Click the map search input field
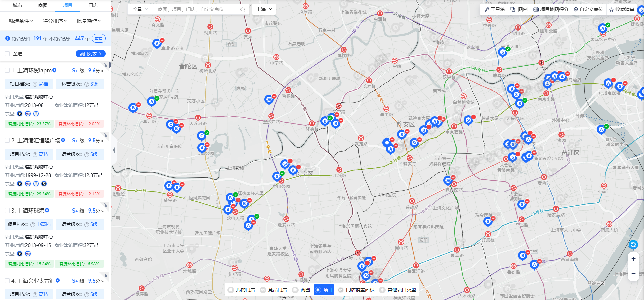Viewport: 644px width, 300px height. [198, 9]
